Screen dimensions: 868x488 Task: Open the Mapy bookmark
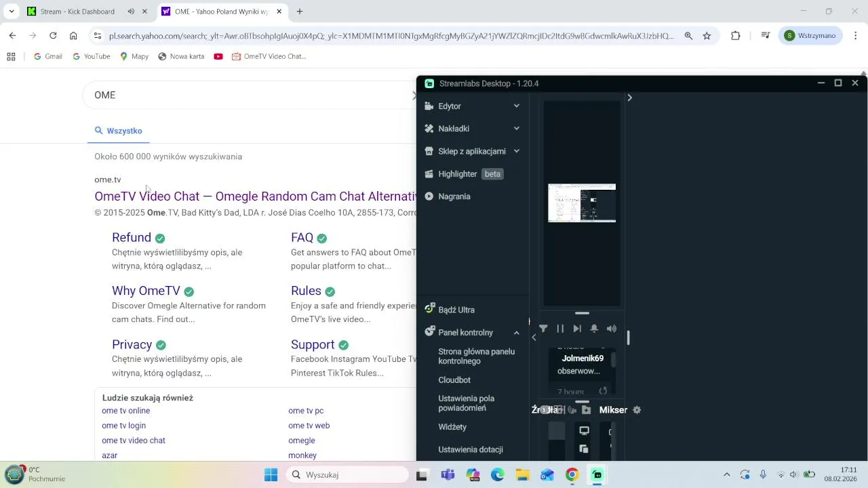(134, 57)
